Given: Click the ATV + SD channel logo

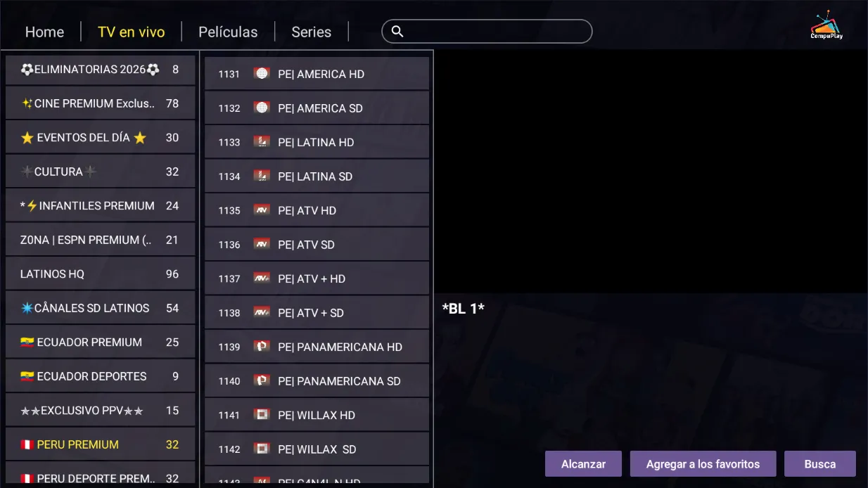Looking at the screenshot, I should coord(262,313).
